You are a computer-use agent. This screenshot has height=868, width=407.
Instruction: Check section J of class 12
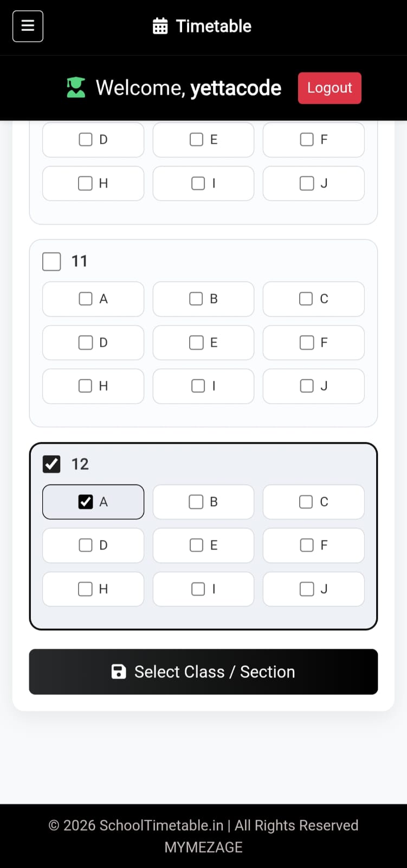coord(307,589)
